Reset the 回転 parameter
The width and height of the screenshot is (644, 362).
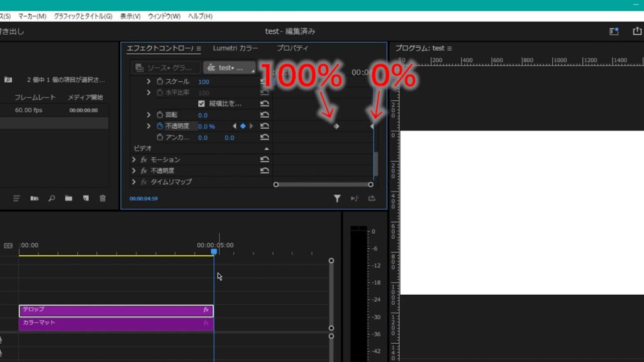click(x=265, y=115)
